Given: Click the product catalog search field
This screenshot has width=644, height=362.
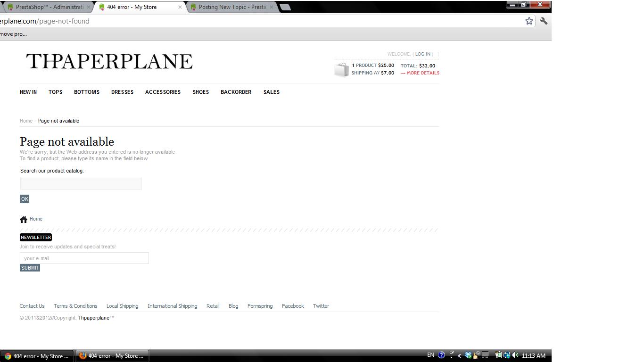Looking at the screenshot, I should point(81,184).
